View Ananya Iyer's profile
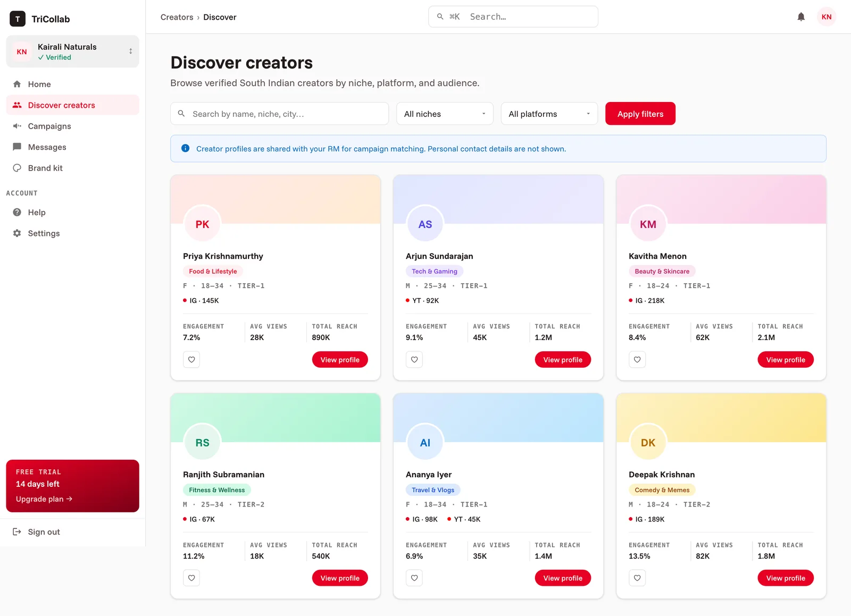851x616 pixels. (563, 578)
